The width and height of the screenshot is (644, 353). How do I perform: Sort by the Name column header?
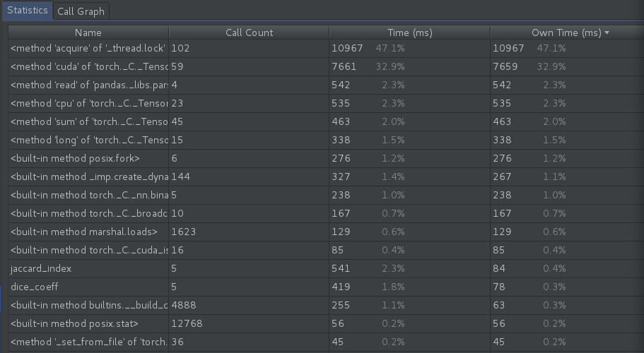tap(88, 32)
